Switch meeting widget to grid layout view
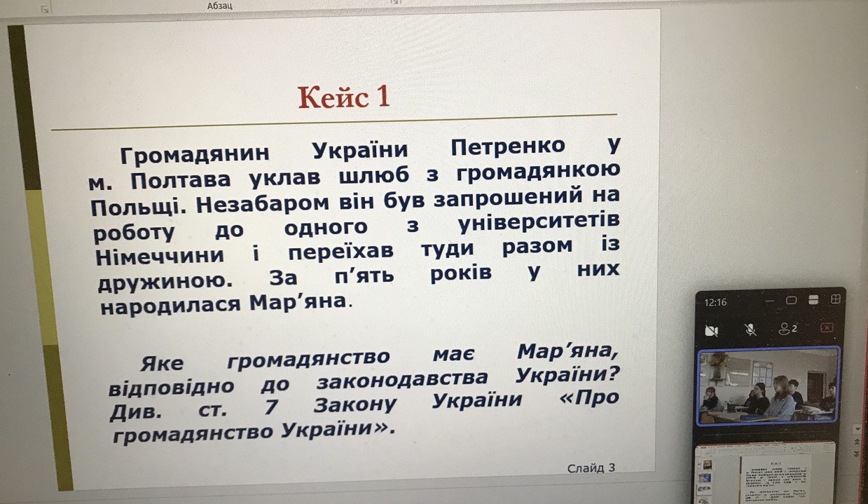The height and width of the screenshot is (504, 868). coord(835,299)
